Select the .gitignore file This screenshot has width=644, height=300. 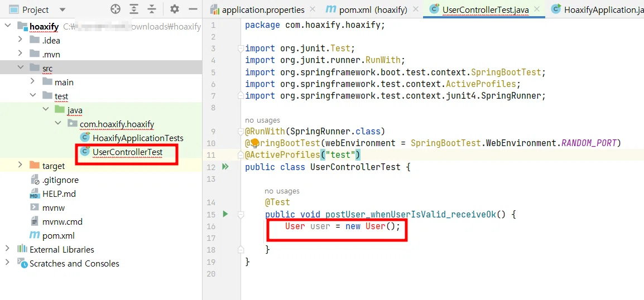pos(60,180)
